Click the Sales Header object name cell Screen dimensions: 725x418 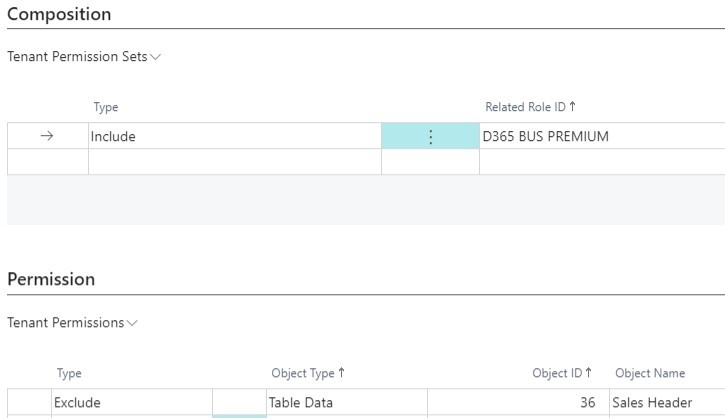coord(665,403)
